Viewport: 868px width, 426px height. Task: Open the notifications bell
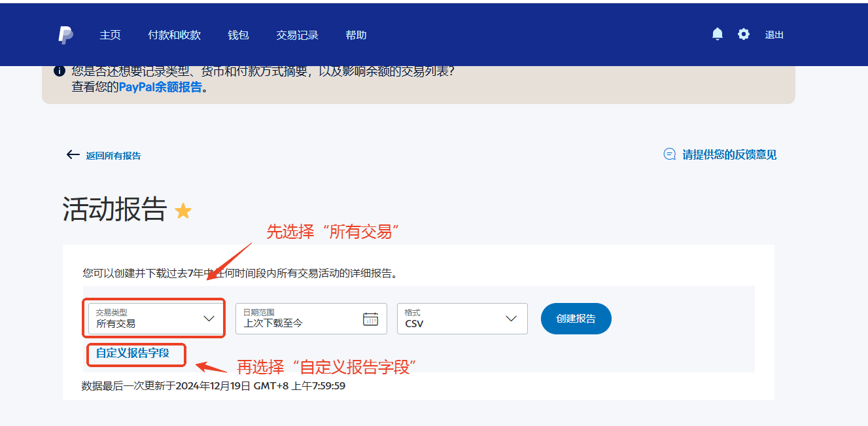(718, 34)
